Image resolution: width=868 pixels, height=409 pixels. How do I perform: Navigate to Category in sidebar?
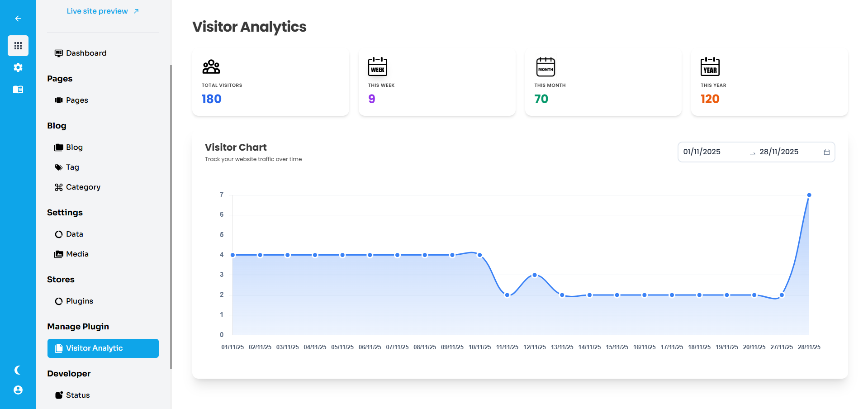coord(83,187)
